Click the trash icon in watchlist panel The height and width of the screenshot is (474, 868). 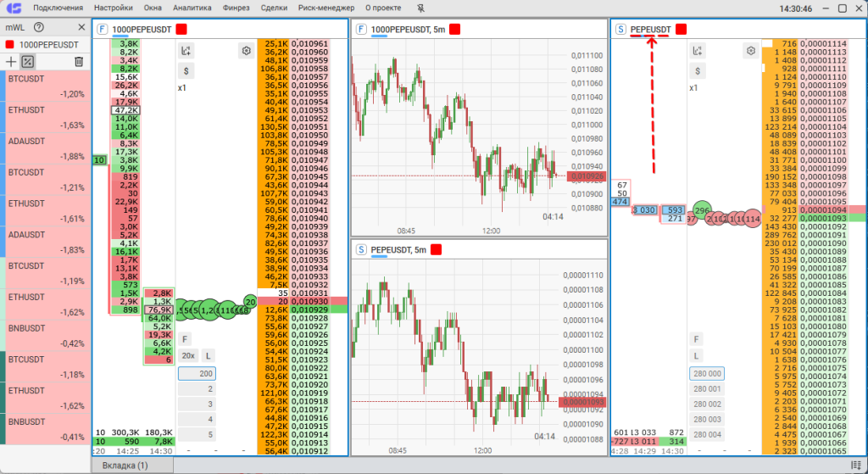coord(79,61)
